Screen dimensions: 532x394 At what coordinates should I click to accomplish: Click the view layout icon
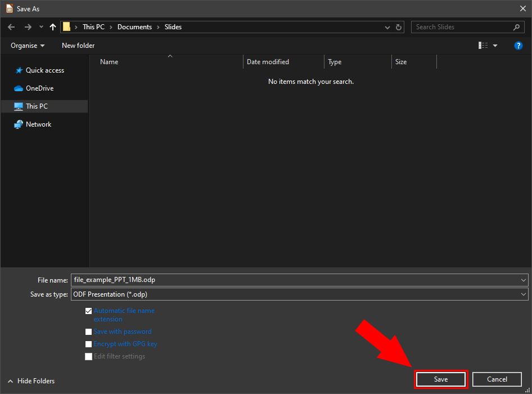[483, 46]
